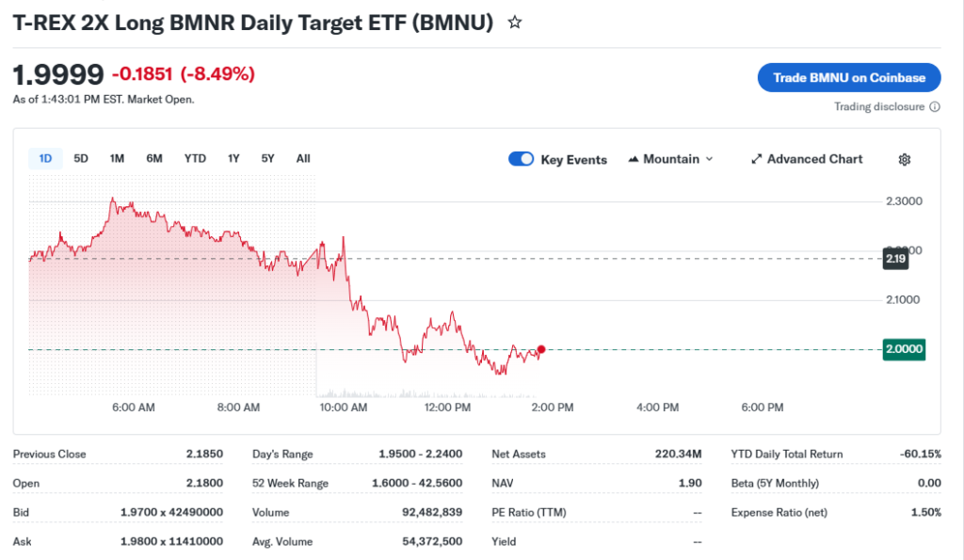This screenshot has height=560, width=964.
Task: Show the 1M chart range
Action: tap(117, 158)
